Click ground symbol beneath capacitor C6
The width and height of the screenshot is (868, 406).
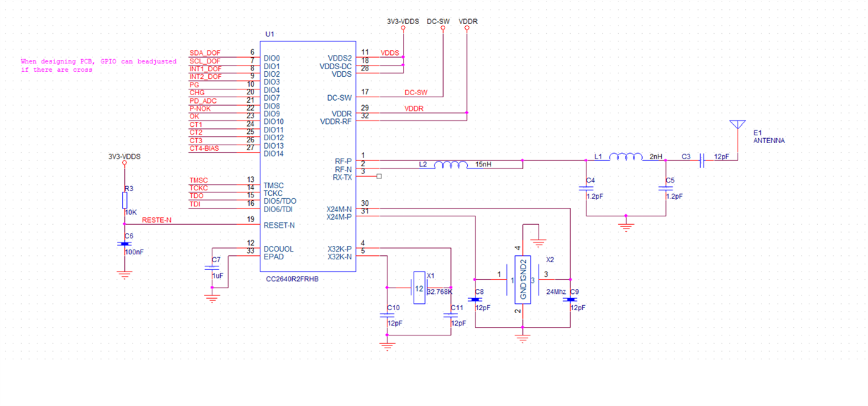tap(124, 275)
